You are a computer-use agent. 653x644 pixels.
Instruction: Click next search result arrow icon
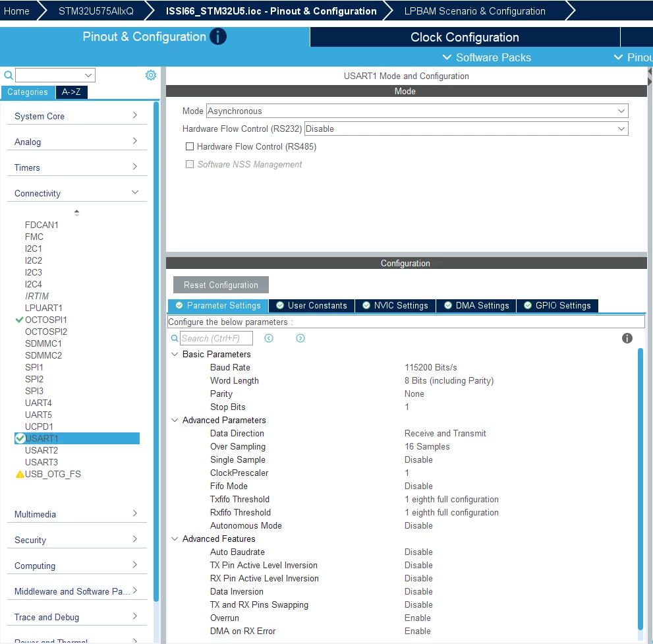click(x=300, y=338)
